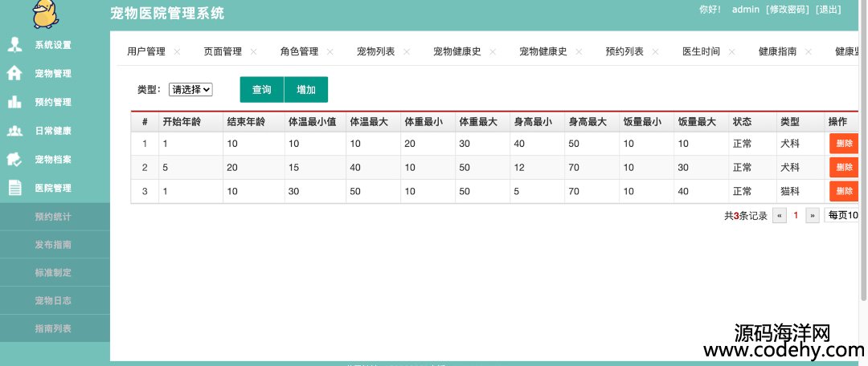Close the 宠物列表 tab
This screenshot has width=868, height=366.
point(407,51)
